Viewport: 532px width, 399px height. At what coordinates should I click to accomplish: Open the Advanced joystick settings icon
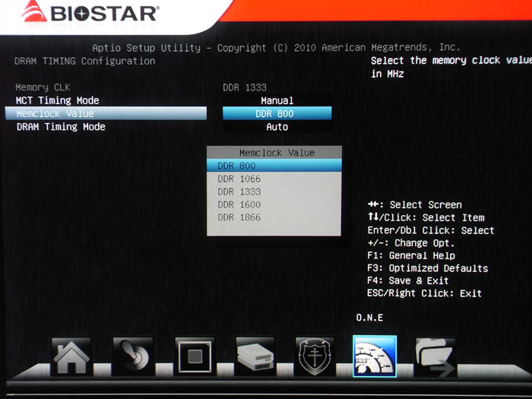(x=133, y=356)
